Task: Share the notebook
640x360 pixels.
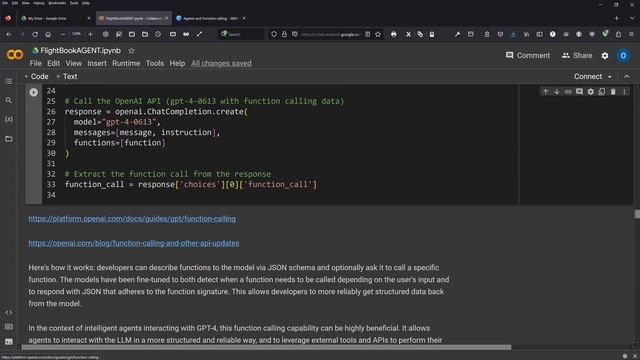Action: [577, 56]
